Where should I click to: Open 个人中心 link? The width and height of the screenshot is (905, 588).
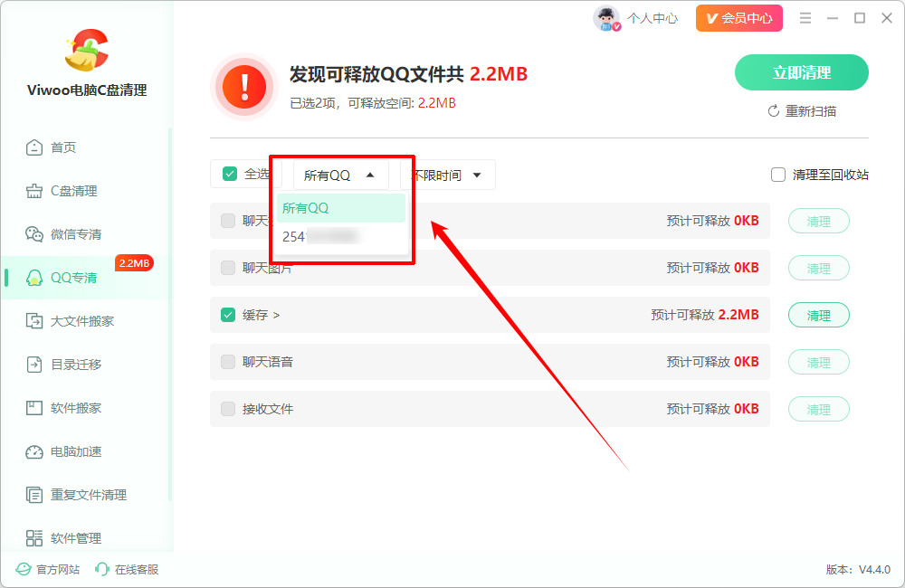[653, 18]
